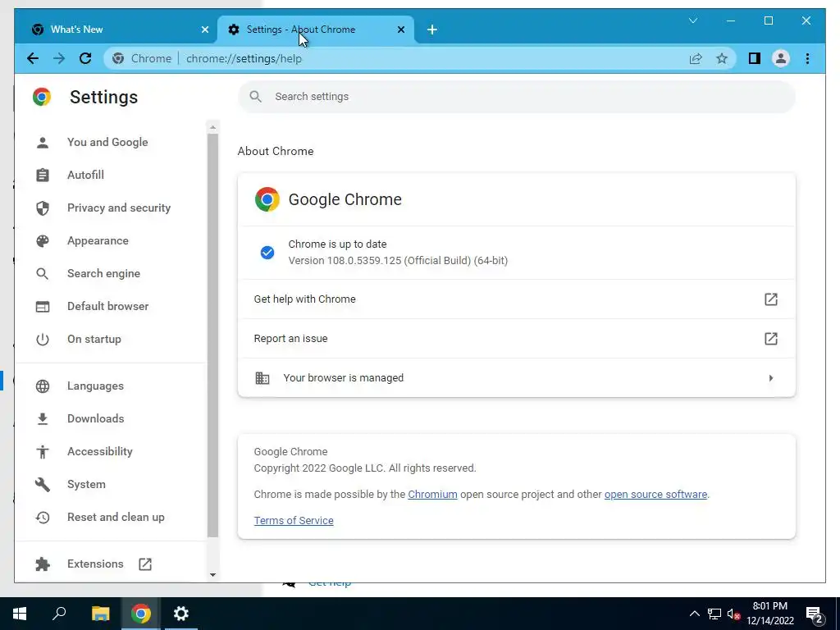840x630 pixels.
Task: Open the profile avatar icon
Action: [781, 58]
